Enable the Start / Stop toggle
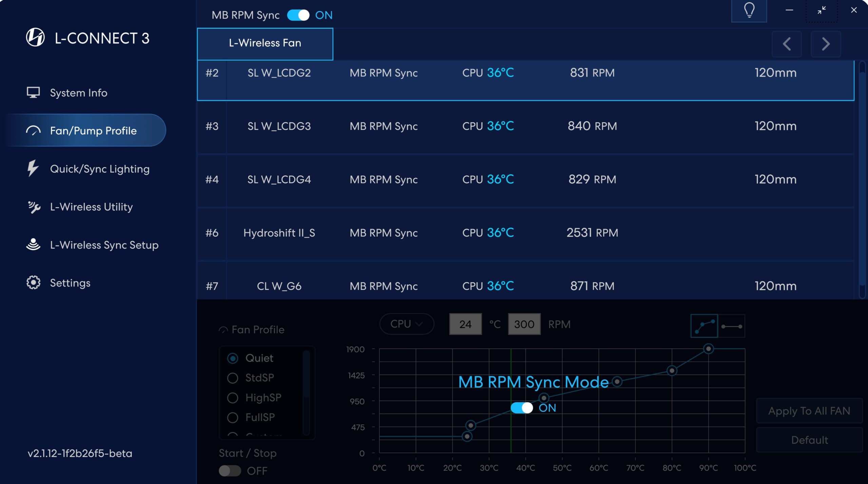Viewport: 868px width, 484px height. pyautogui.click(x=230, y=470)
